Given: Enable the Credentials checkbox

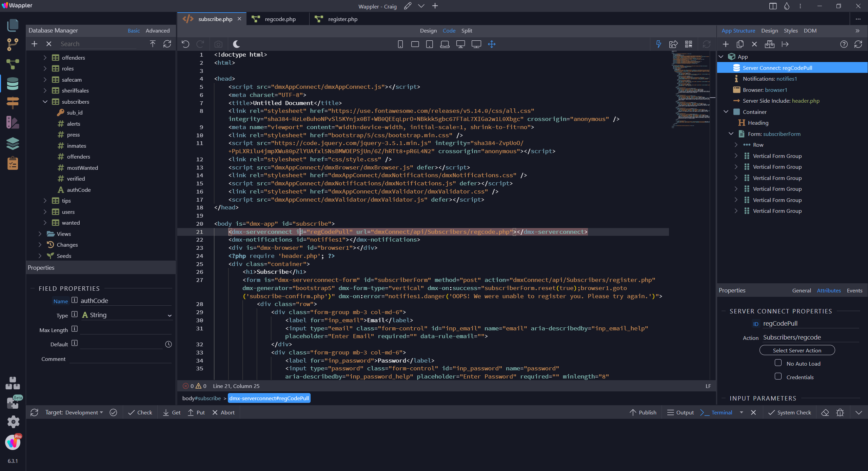Looking at the screenshot, I should pos(778,376).
